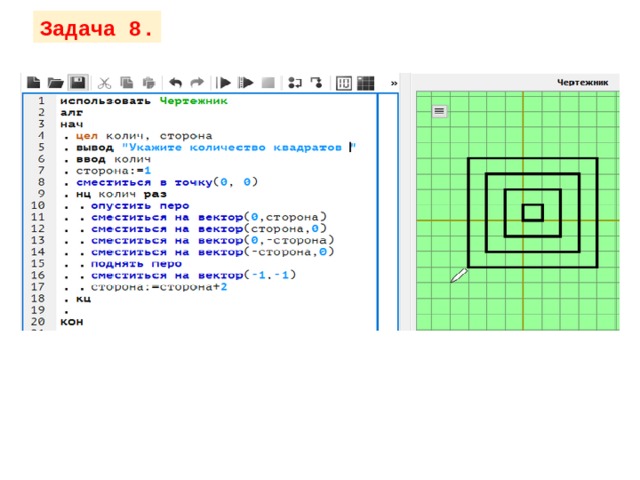
Task: Click the 'сторона:=сторона+2' assignment
Action: pyautogui.click(x=159, y=287)
